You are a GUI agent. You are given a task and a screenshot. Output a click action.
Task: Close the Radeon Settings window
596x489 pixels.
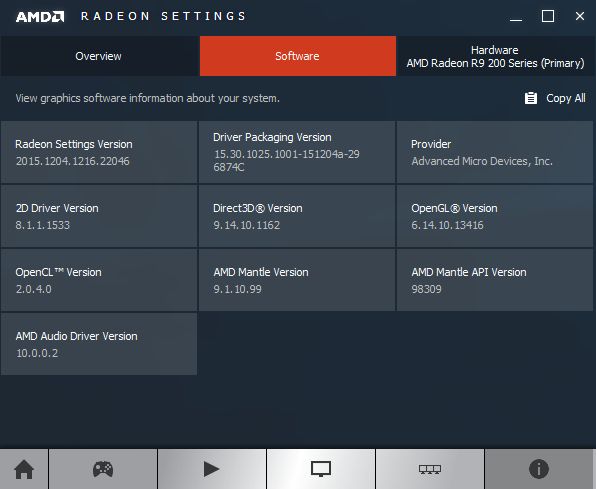coord(580,16)
